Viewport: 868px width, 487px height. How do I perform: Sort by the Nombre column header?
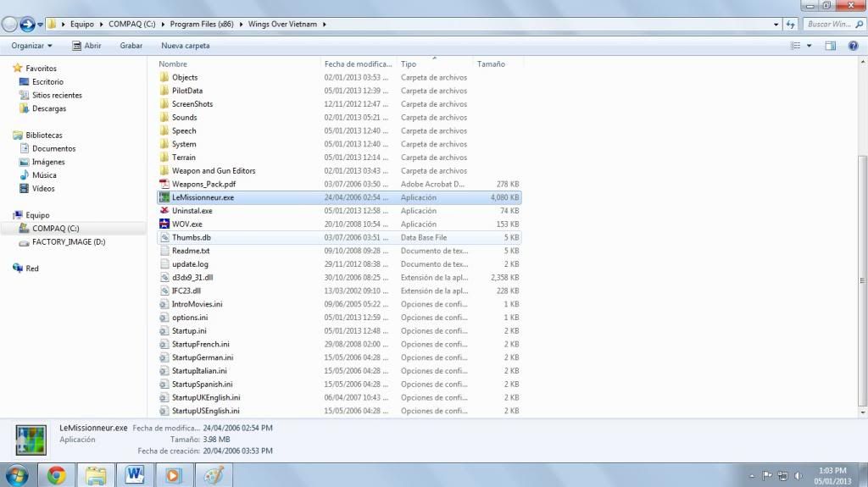(x=238, y=64)
